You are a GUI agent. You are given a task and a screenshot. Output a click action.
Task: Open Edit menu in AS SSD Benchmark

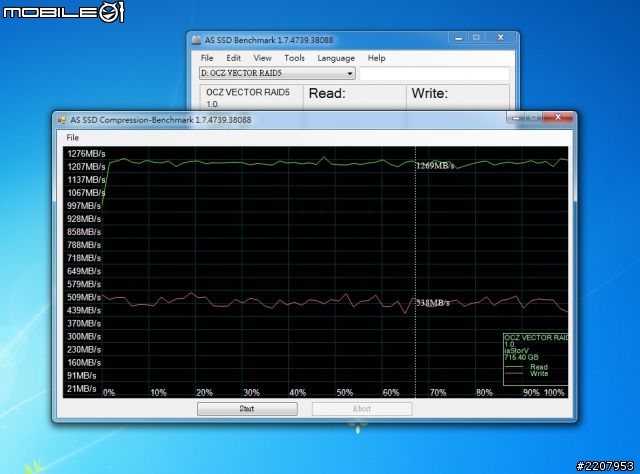click(233, 58)
